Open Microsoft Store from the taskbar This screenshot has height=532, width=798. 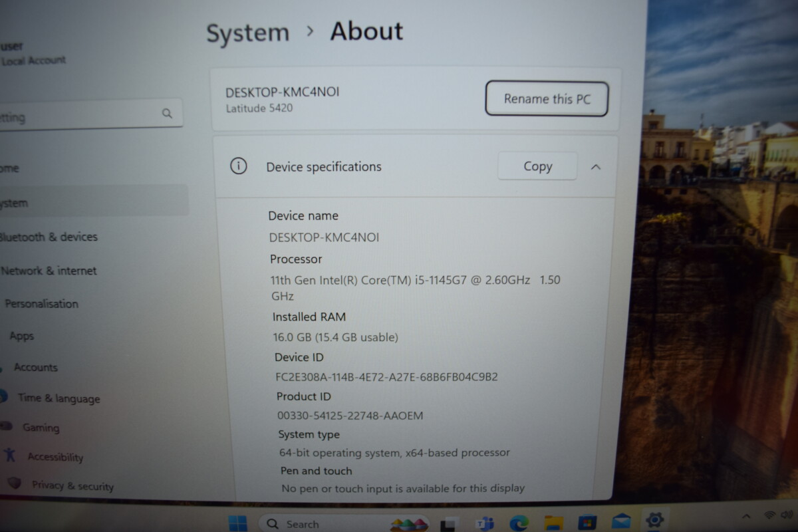point(587,522)
